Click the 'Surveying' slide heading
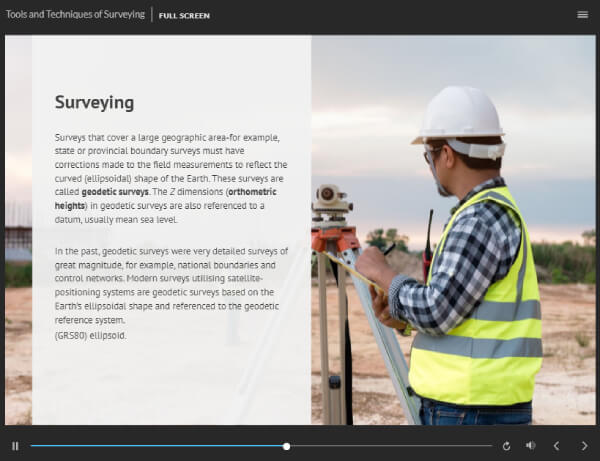The width and height of the screenshot is (600, 461). coord(94,102)
